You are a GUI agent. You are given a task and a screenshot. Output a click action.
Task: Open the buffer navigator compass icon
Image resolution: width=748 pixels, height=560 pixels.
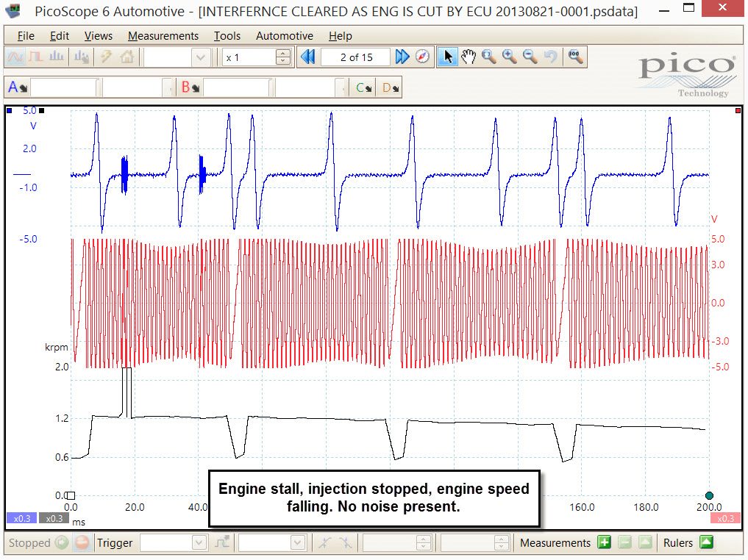pyautogui.click(x=422, y=57)
